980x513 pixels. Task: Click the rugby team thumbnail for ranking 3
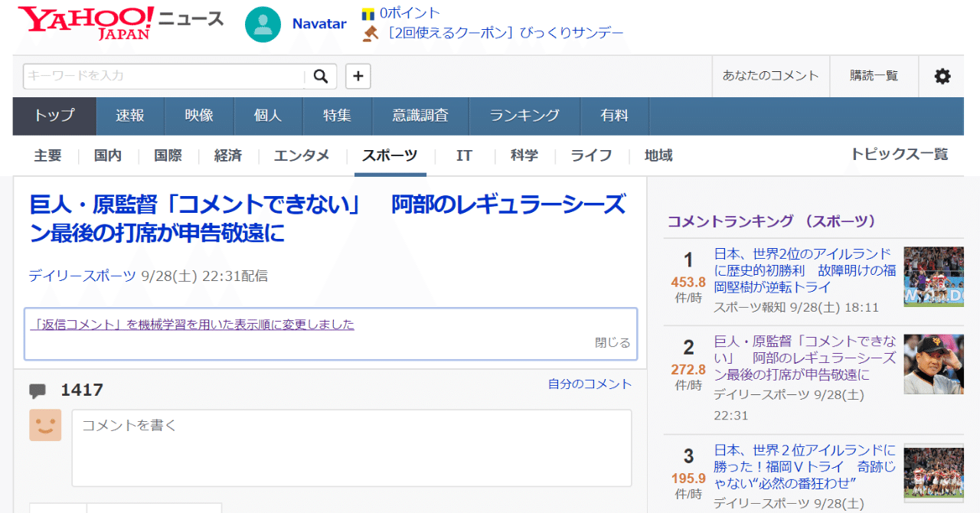[933, 473]
